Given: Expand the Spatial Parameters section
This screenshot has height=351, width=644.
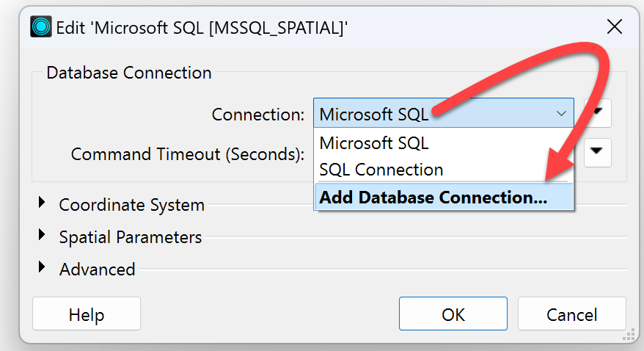Looking at the screenshot, I should (x=42, y=235).
